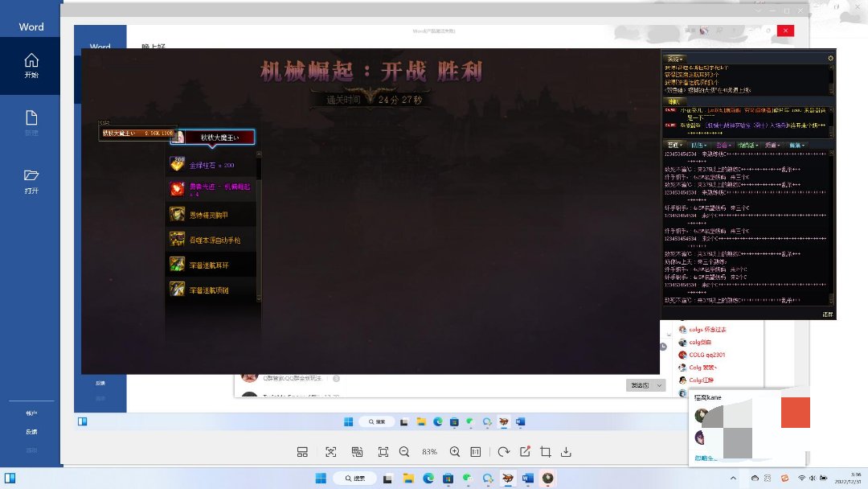
Task: Show image at actual 1:1 size
Action: pos(476,452)
